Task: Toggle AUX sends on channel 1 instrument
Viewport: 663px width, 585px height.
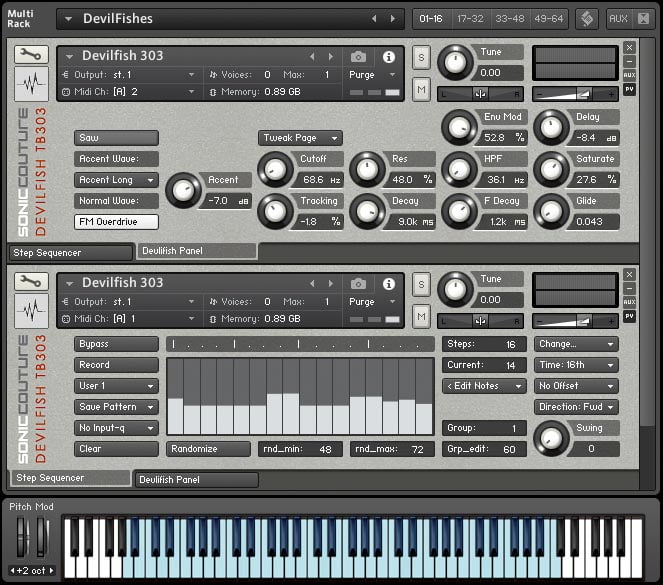Action: [629, 302]
